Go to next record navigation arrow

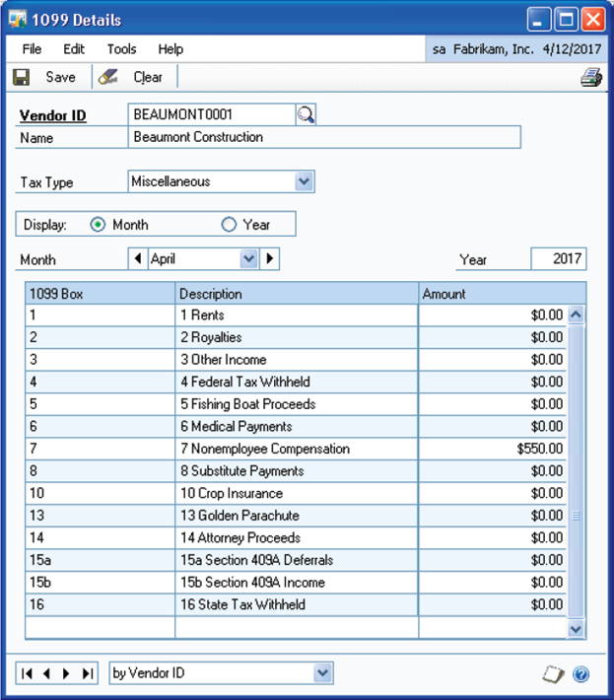tap(67, 673)
